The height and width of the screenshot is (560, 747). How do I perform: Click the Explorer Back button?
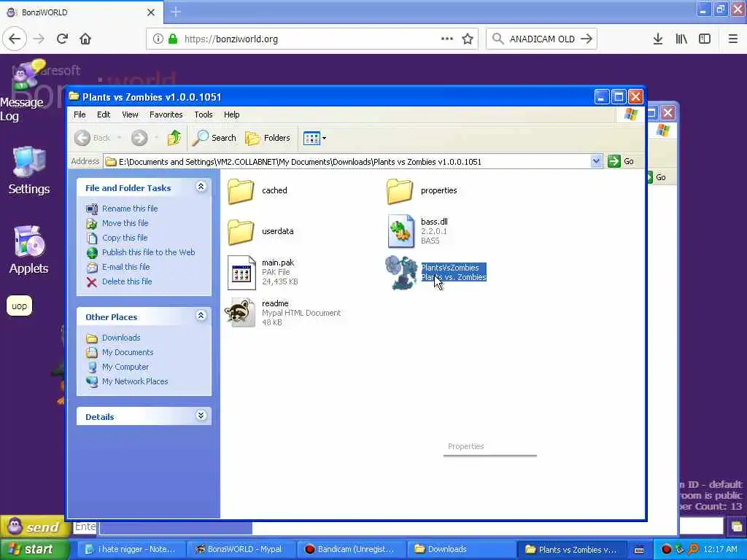[93, 138]
